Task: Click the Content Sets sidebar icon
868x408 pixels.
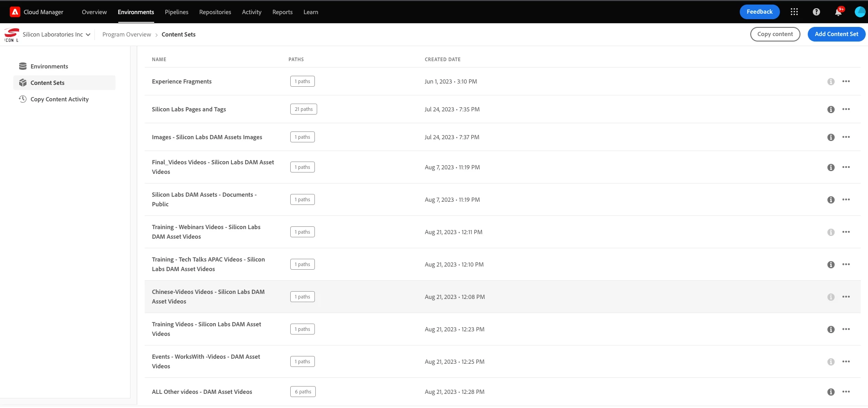Action: point(23,83)
